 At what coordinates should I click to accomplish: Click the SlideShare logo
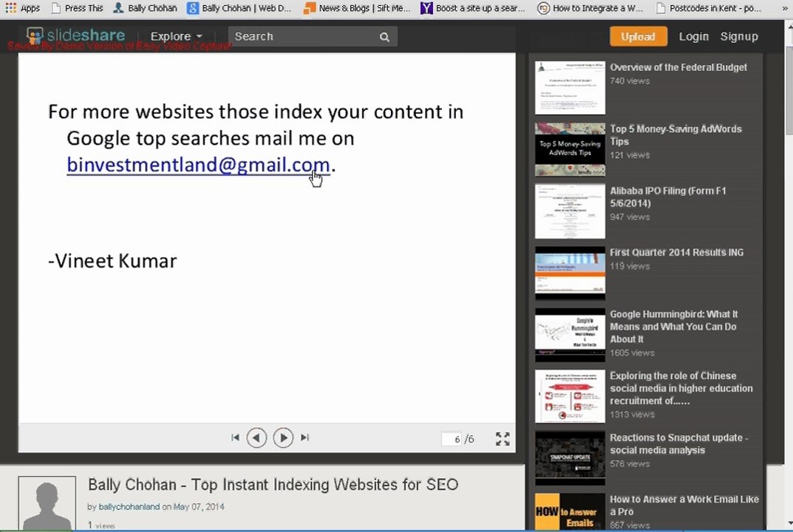pyautogui.click(x=76, y=35)
